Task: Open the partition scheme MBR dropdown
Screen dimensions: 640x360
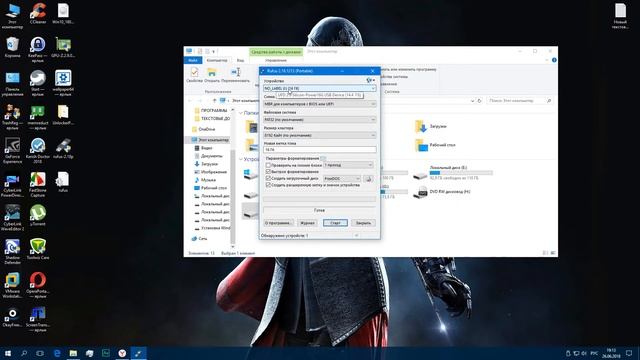Action: (x=320, y=104)
